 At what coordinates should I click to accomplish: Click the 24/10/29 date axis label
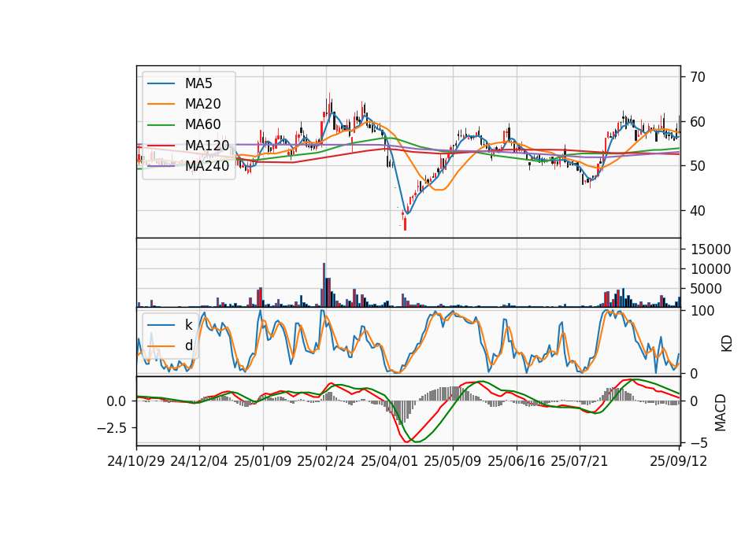pos(136,461)
